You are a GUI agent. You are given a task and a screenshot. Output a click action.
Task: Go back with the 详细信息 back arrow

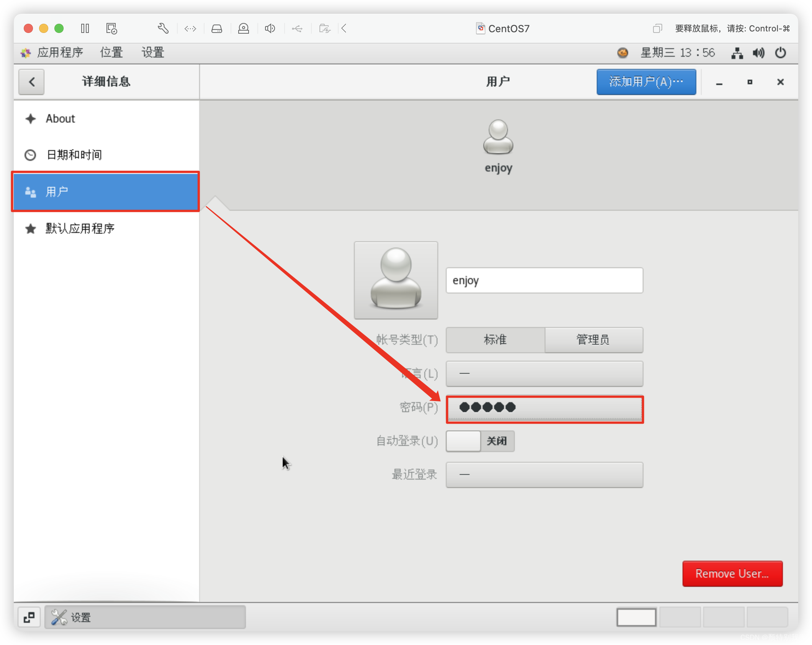[x=32, y=82]
